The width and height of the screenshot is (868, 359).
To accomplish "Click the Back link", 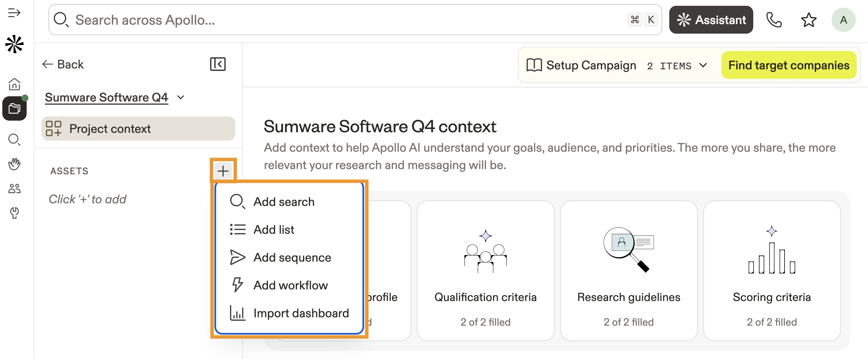I will coord(63,64).
